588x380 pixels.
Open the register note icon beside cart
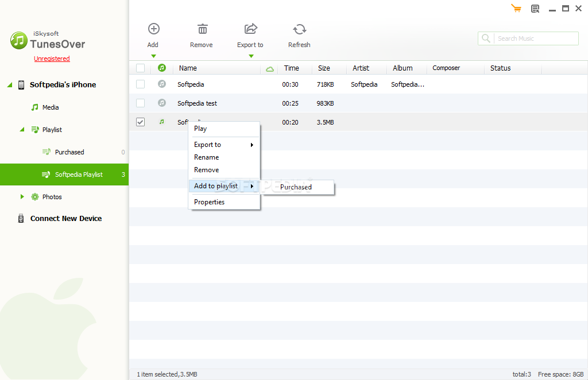[x=536, y=9]
